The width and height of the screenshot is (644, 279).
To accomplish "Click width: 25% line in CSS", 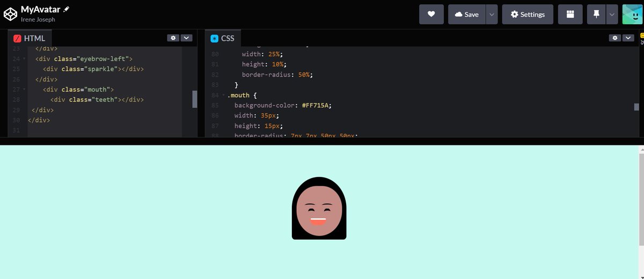I will (x=263, y=54).
